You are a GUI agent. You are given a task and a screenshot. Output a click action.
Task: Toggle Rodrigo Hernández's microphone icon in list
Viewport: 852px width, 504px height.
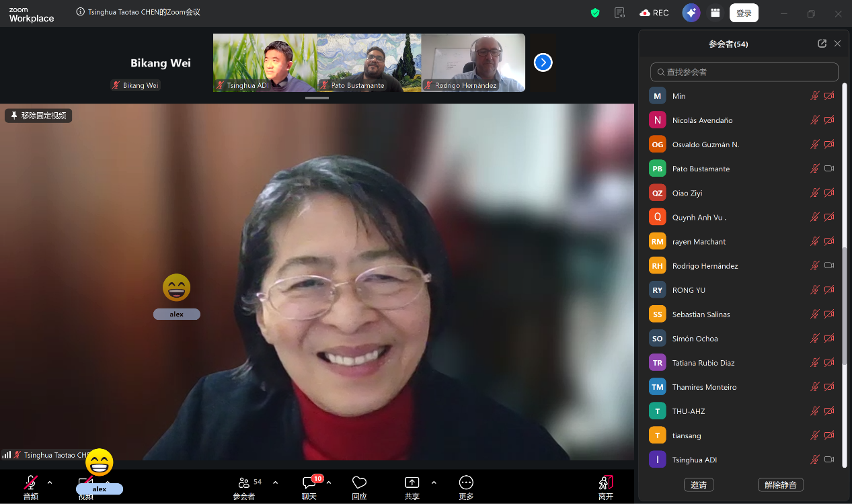pos(814,265)
